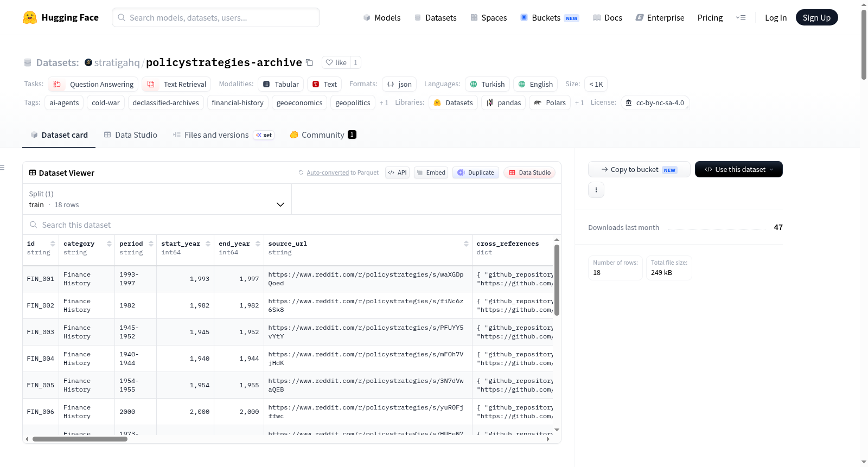The height and width of the screenshot is (467, 868).
Task: Click the Sign Up button
Action: (x=816, y=17)
